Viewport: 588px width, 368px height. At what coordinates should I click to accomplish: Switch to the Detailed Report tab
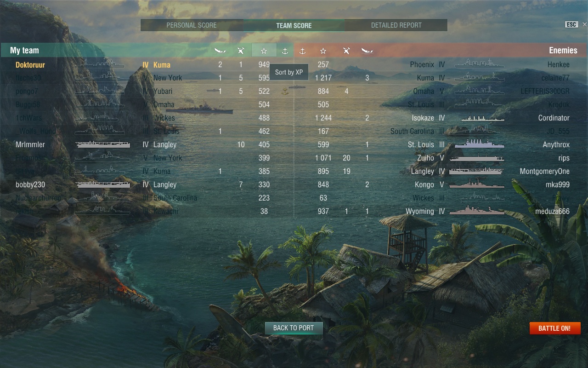[396, 25]
